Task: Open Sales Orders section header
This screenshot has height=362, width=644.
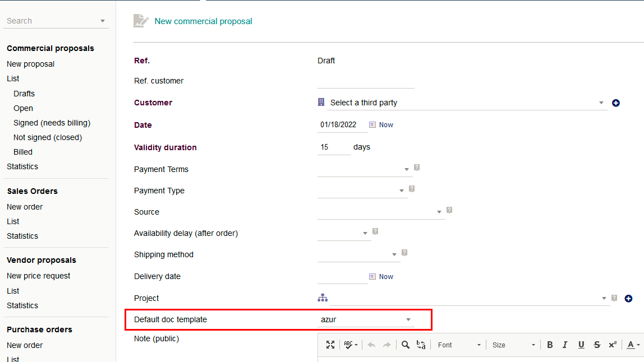Action: click(32, 191)
